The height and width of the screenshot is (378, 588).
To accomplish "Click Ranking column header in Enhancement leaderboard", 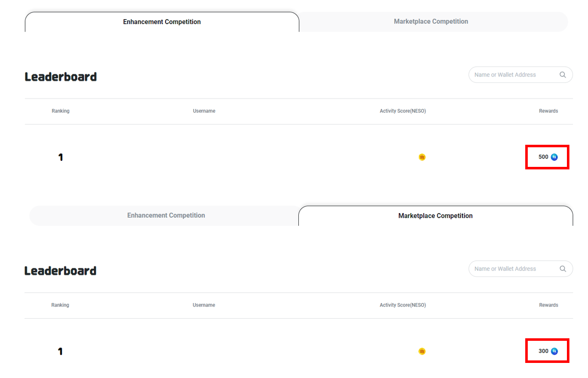I will pos(60,111).
